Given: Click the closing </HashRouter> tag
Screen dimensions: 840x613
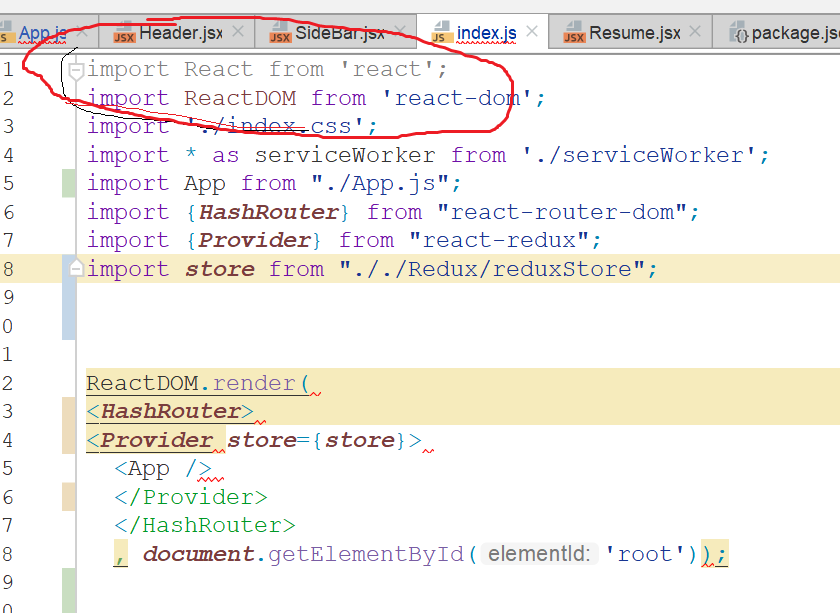Looking at the screenshot, I should click(205, 526).
